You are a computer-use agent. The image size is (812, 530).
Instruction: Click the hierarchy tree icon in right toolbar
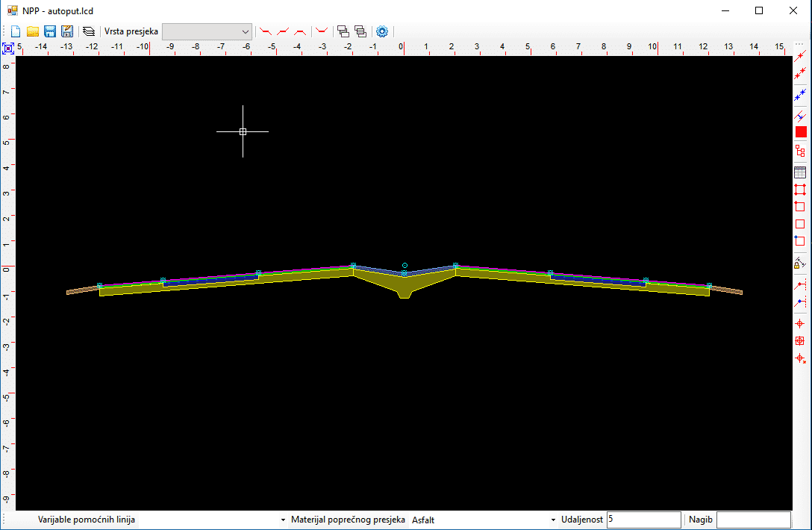(x=800, y=151)
